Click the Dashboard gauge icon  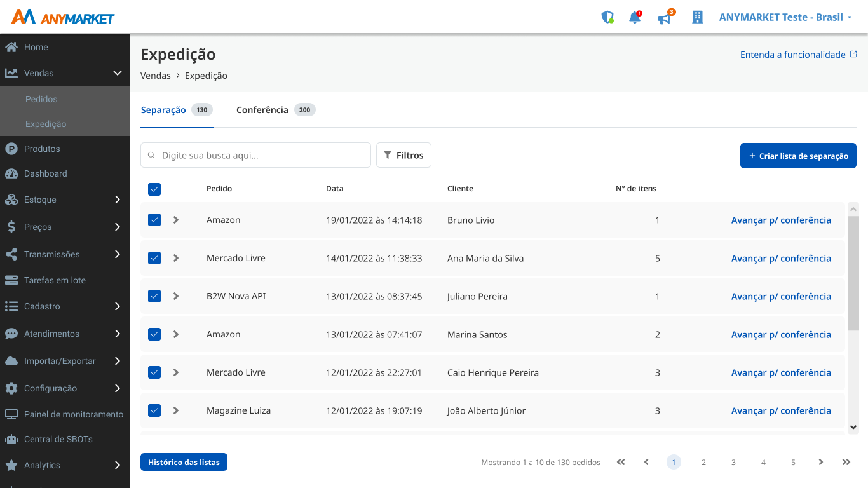(x=11, y=173)
